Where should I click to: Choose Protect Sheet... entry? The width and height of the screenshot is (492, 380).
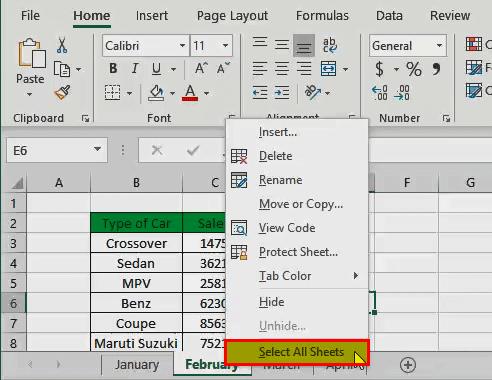coord(297,252)
